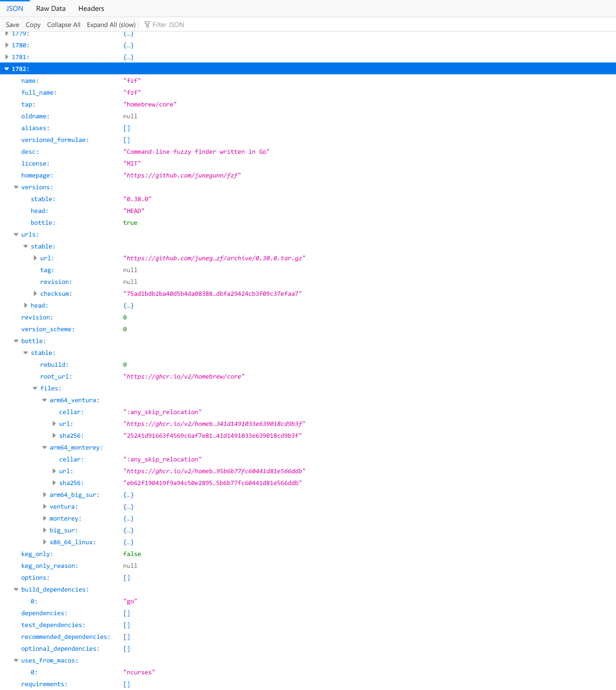Select the test_dependencies key
This screenshot has height=690, width=616.
[53, 625]
